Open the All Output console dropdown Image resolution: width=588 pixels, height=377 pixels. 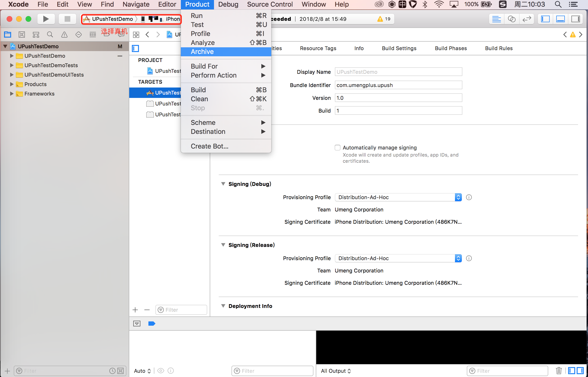[x=336, y=371]
